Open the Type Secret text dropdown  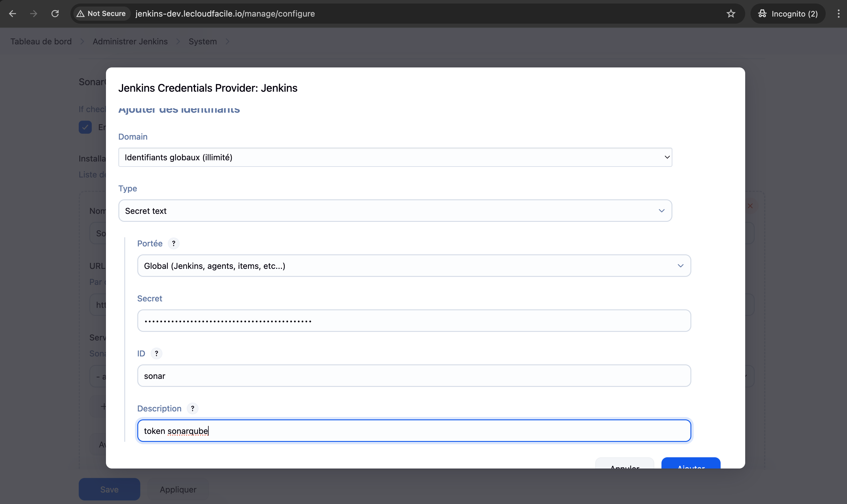click(395, 211)
